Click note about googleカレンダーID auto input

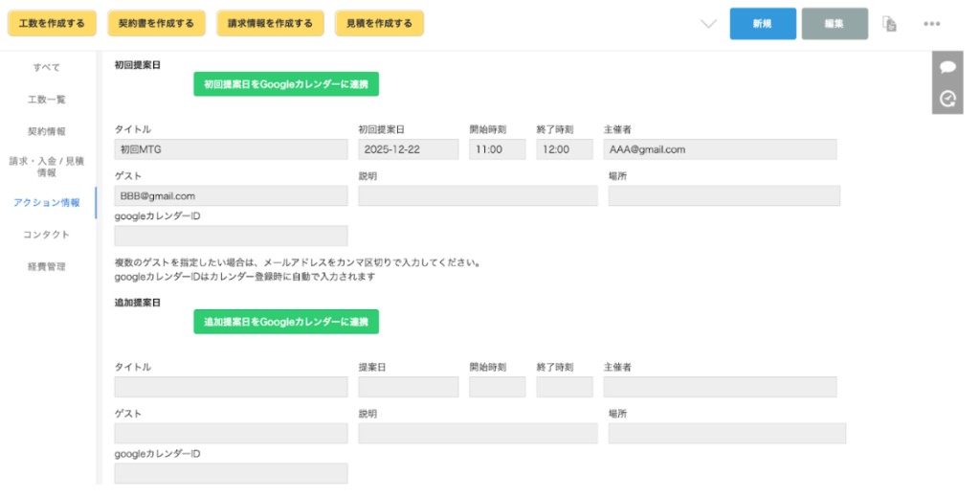[x=245, y=277]
